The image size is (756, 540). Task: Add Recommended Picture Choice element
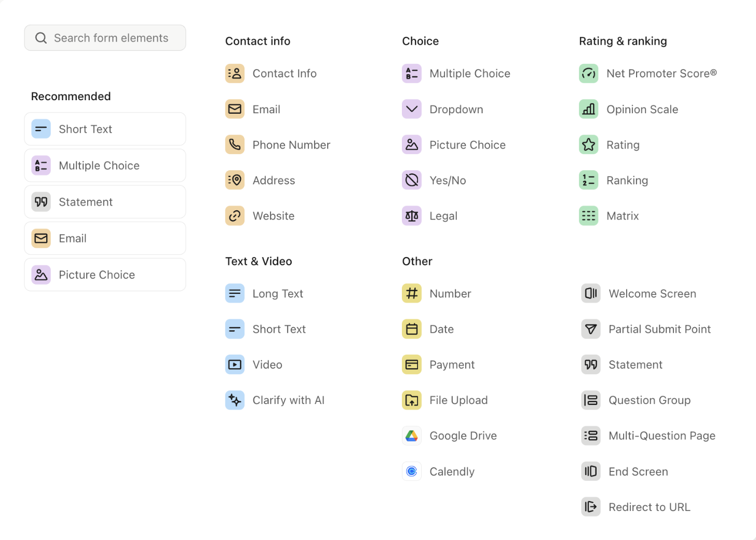105,275
